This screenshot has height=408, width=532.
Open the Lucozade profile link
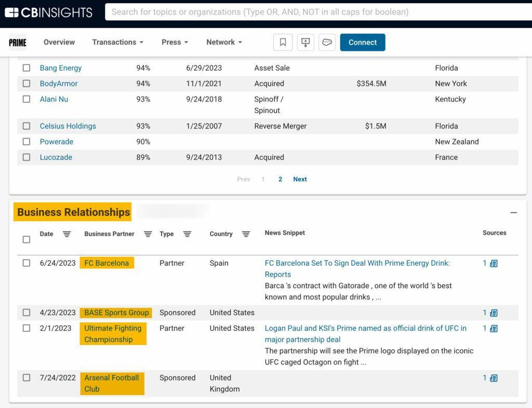pyautogui.click(x=56, y=157)
